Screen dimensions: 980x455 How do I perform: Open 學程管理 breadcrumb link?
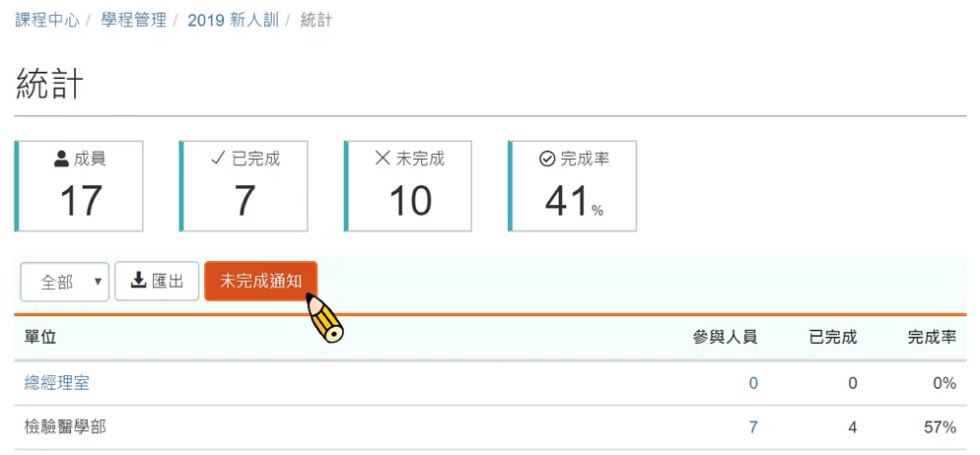coord(133,20)
